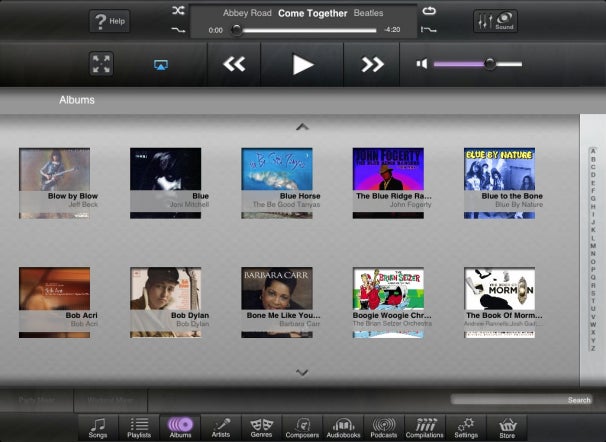Jump to letter Z in the index

coord(593,348)
